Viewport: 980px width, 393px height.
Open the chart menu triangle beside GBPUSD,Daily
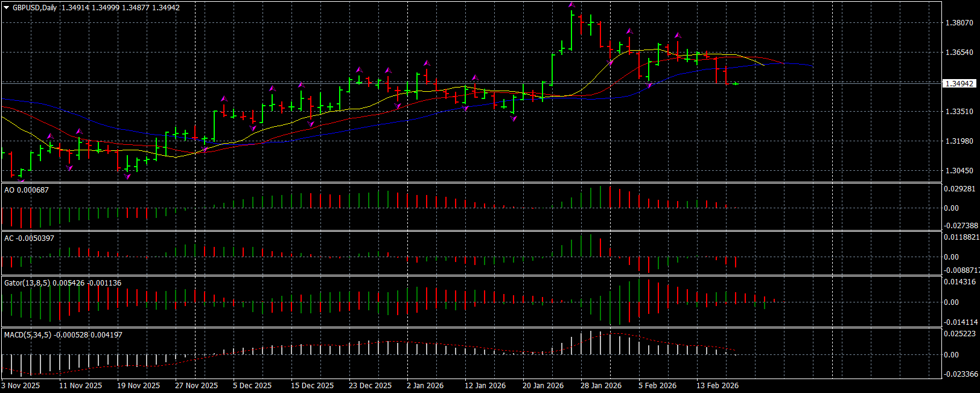pyautogui.click(x=7, y=8)
